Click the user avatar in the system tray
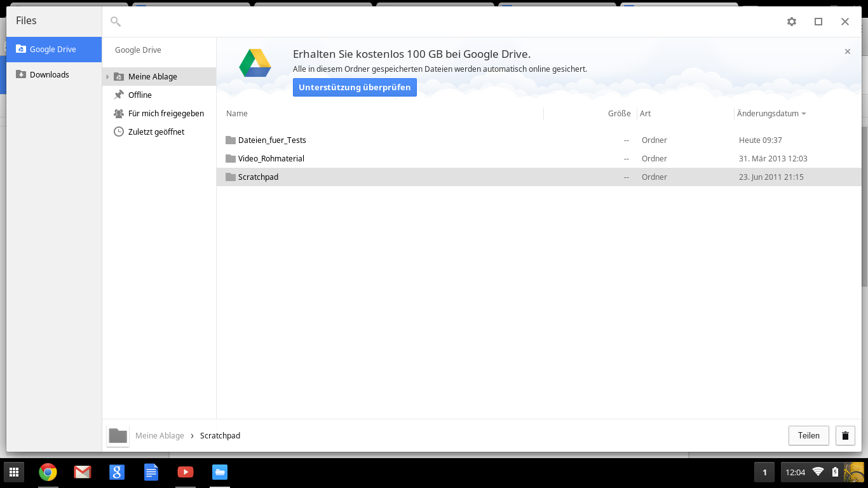This screenshot has height=488, width=868. [x=853, y=472]
